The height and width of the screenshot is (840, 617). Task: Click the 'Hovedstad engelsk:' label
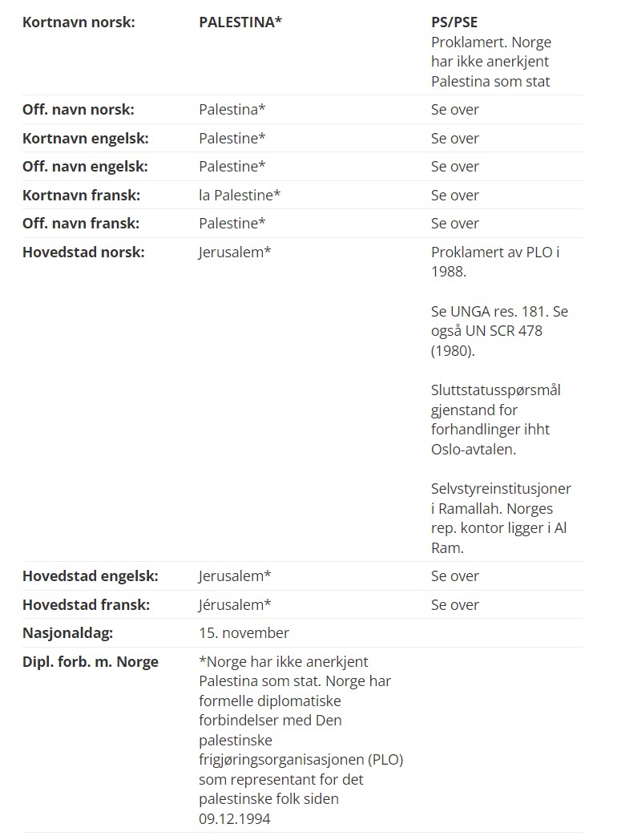(90, 576)
